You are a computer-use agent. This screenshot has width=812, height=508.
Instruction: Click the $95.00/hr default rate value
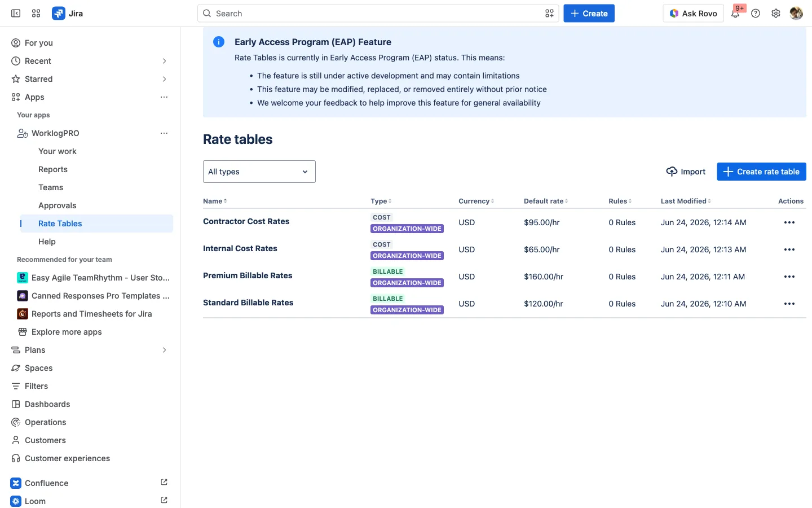[542, 222]
